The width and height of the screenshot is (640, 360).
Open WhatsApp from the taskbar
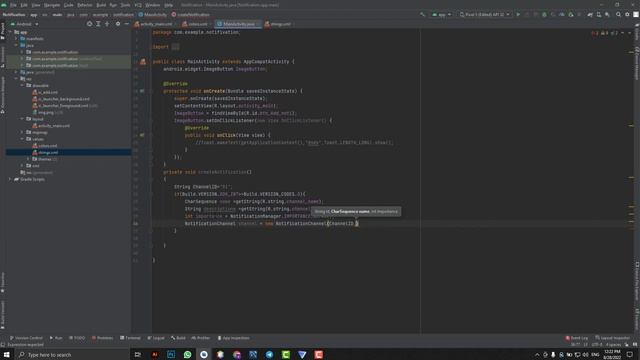pos(187,354)
